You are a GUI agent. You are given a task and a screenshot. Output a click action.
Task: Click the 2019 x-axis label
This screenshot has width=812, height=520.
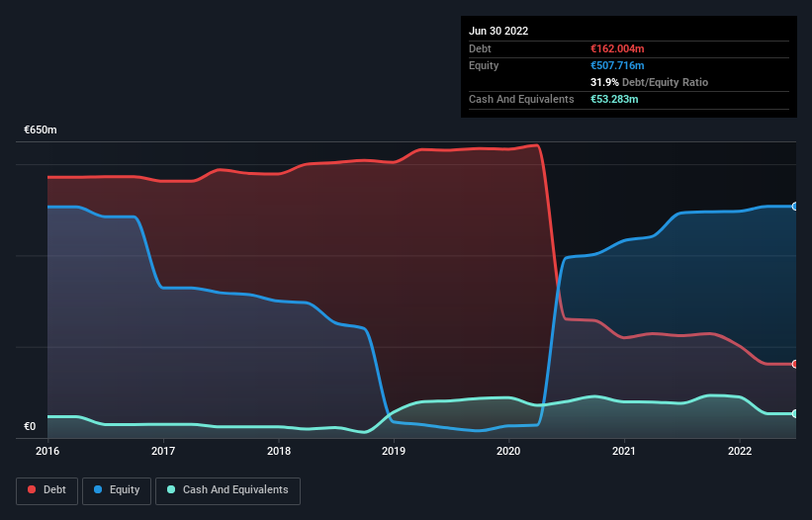coord(394,451)
